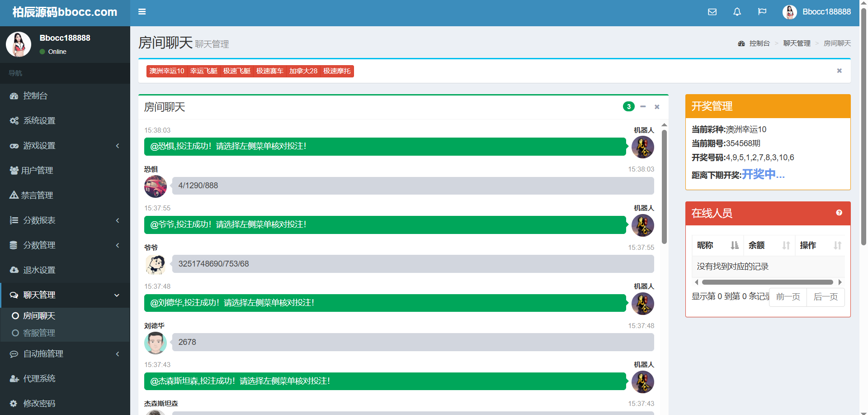Image resolution: width=868 pixels, height=415 pixels.
Task: Click the sidebar profile avatar
Action: [19, 44]
